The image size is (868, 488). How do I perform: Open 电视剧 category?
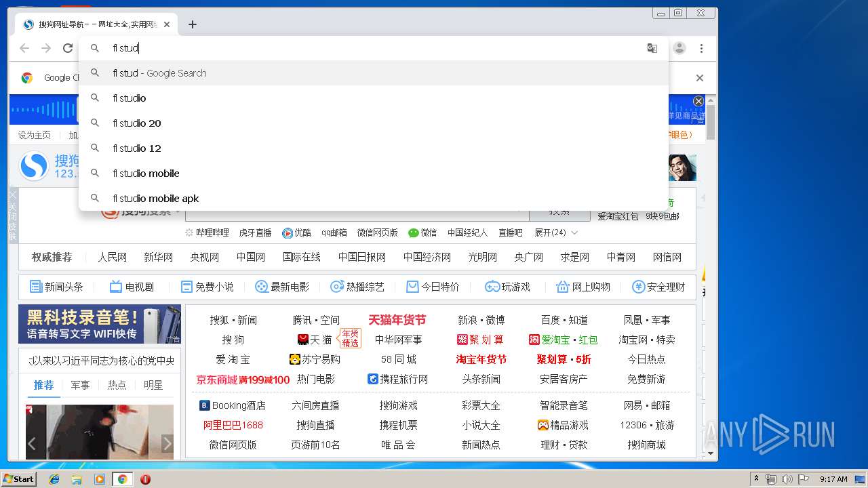pos(132,287)
